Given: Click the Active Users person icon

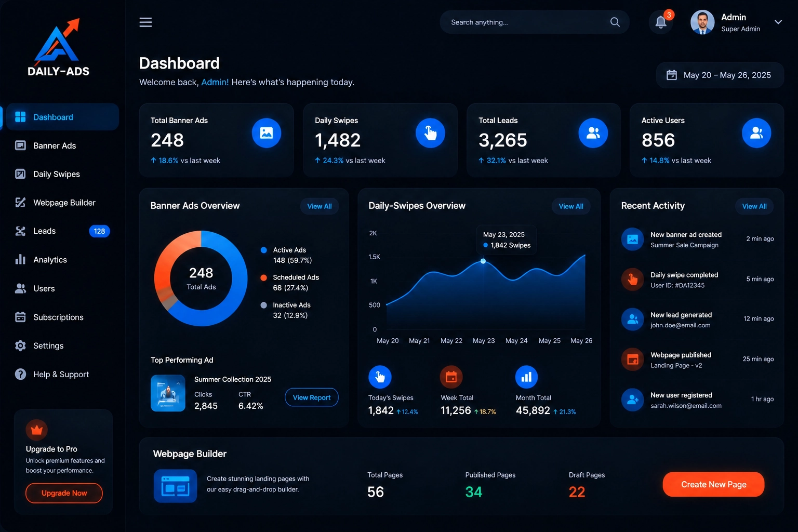Looking at the screenshot, I should [x=756, y=133].
